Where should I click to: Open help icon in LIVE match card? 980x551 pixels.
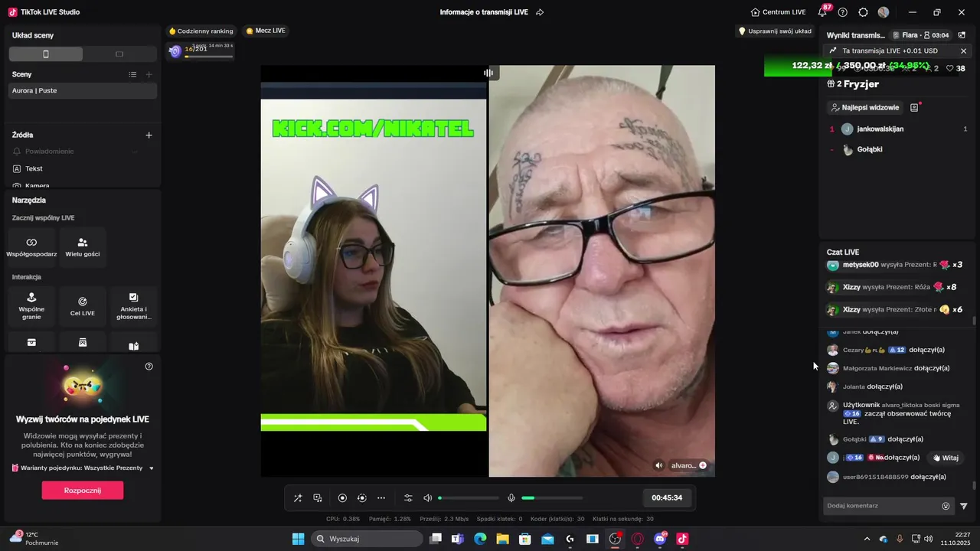tap(149, 367)
